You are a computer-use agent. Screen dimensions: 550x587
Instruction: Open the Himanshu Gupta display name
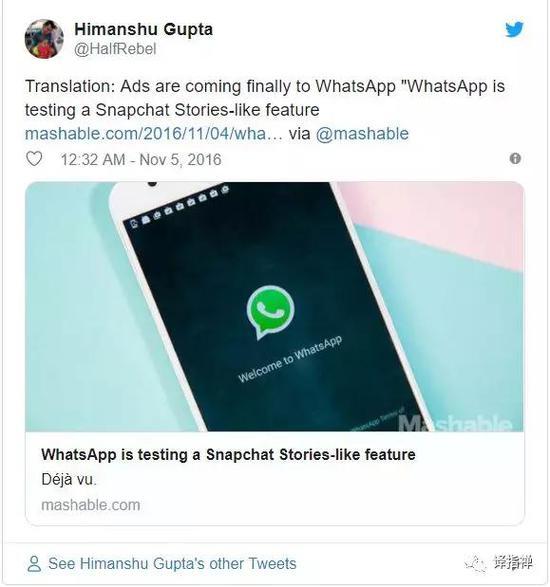[143, 29]
